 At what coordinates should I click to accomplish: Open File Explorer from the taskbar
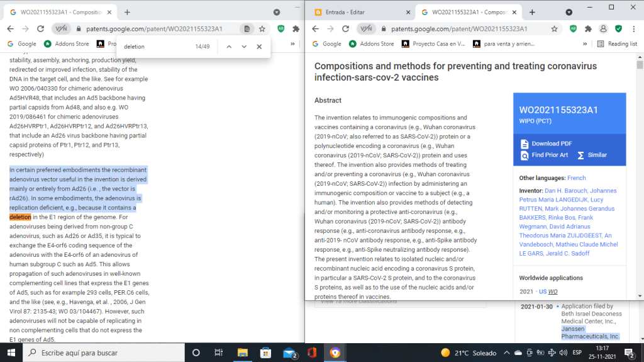tap(242, 353)
